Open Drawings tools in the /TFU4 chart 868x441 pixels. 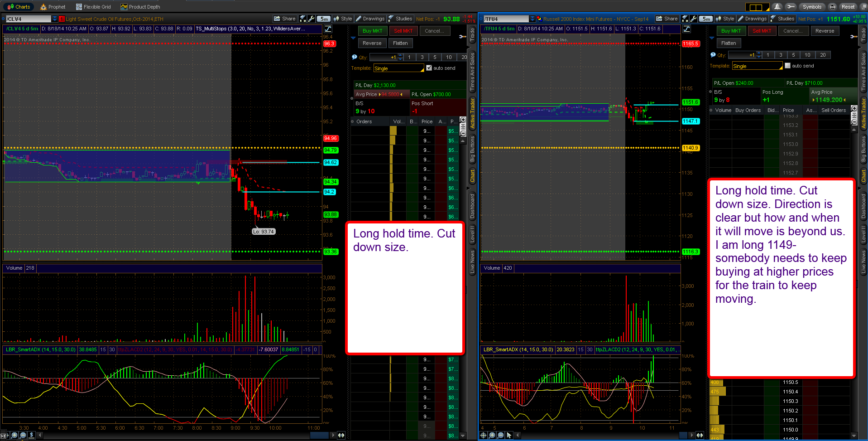click(x=752, y=19)
